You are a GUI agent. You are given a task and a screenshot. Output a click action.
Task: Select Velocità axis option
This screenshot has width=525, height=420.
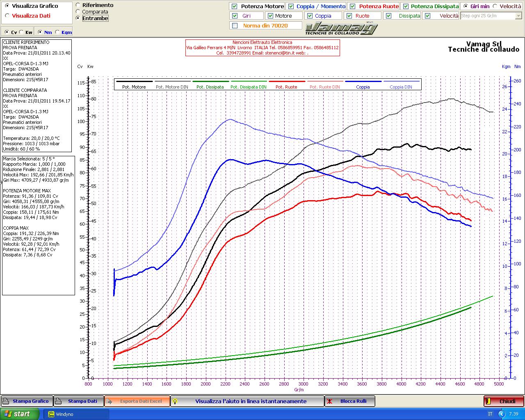495,6
